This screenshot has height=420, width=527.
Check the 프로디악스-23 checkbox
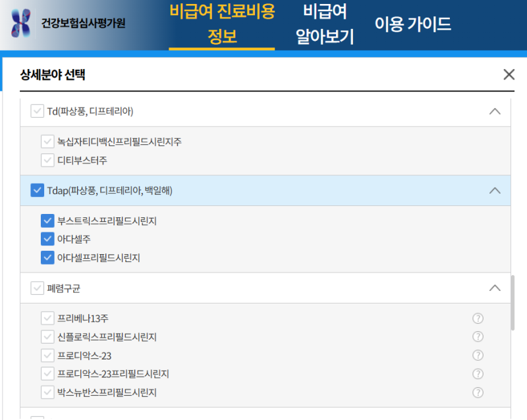pos(47,355)
